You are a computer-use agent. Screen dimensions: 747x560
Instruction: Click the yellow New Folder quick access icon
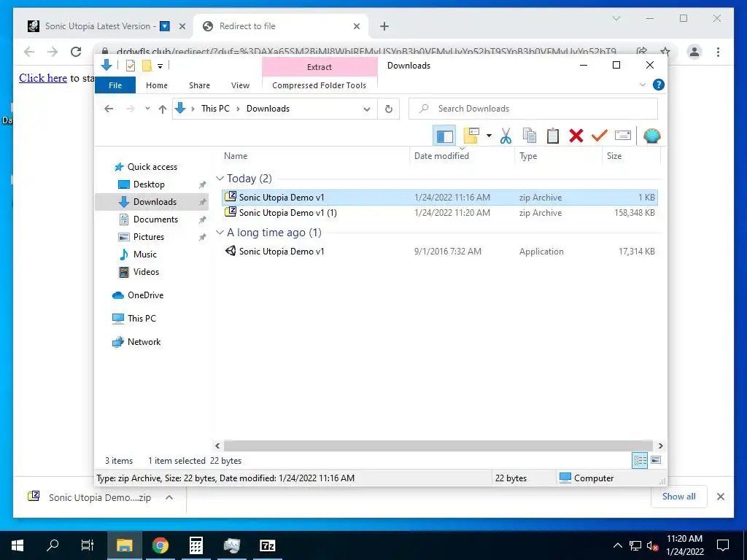click(x=147, y=66)
